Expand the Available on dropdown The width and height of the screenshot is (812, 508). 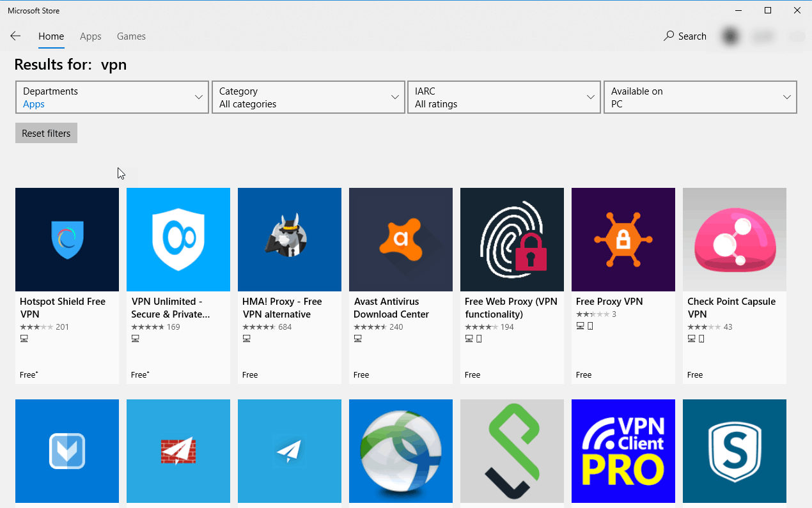(700, 97)
